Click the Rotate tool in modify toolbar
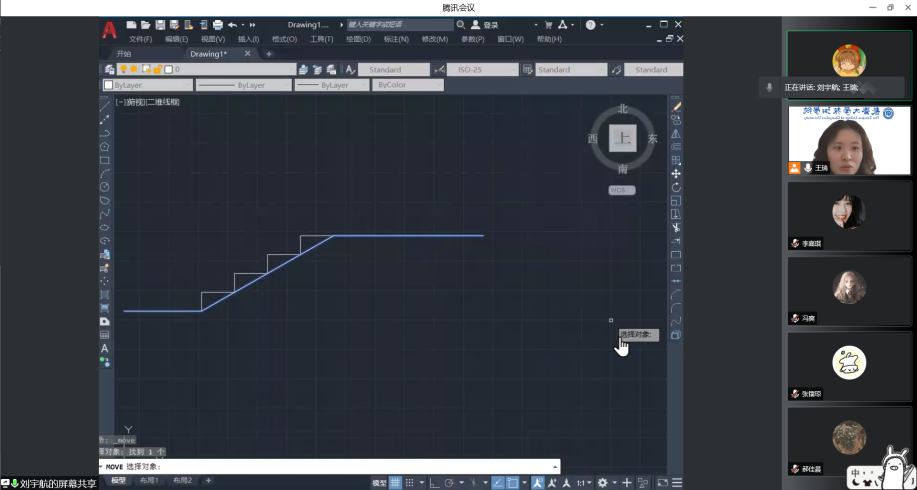917x490 pixels. pos(676,187)
